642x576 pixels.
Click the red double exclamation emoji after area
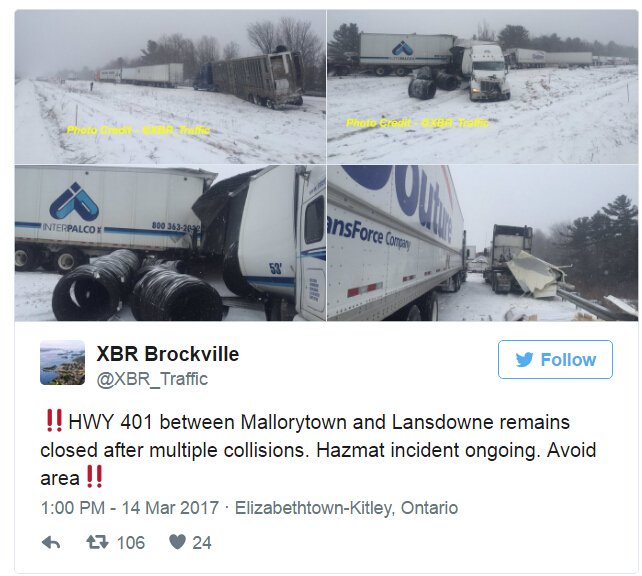coord(94,477)
